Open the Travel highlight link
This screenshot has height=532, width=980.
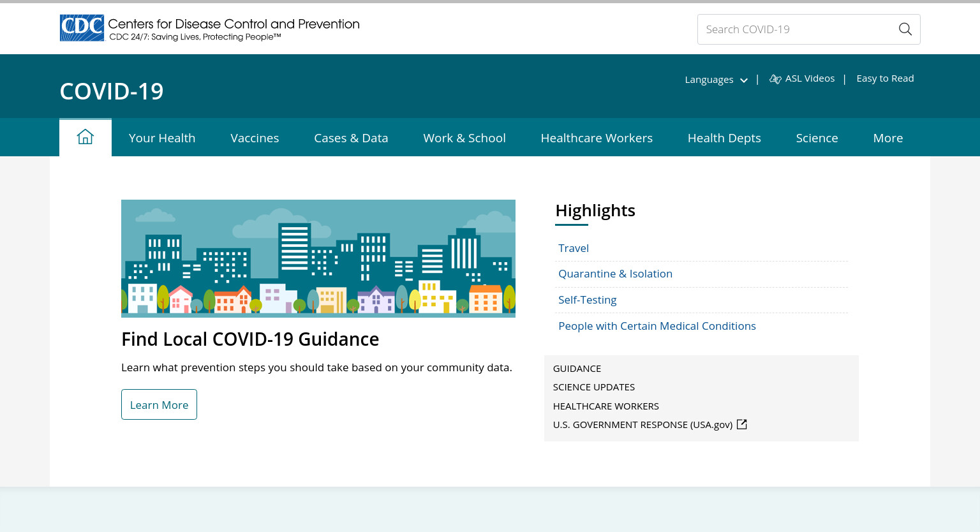point(574,248)
